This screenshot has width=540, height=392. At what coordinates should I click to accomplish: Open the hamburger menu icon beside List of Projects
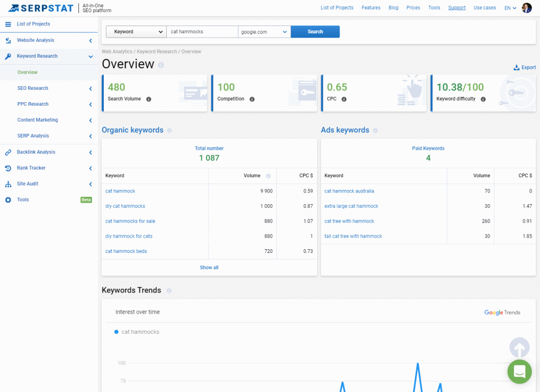8,24
